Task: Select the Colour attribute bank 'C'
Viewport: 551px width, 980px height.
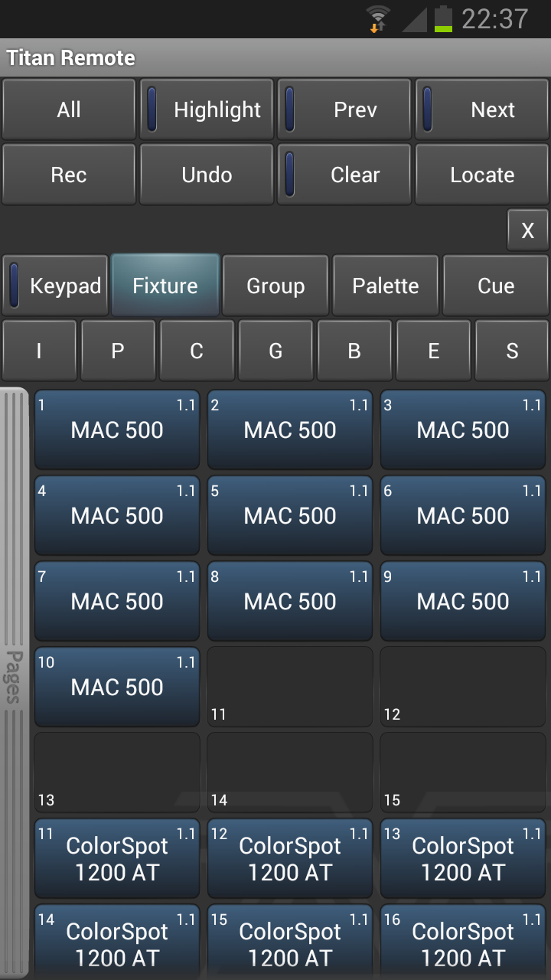Action: point(197,350)
